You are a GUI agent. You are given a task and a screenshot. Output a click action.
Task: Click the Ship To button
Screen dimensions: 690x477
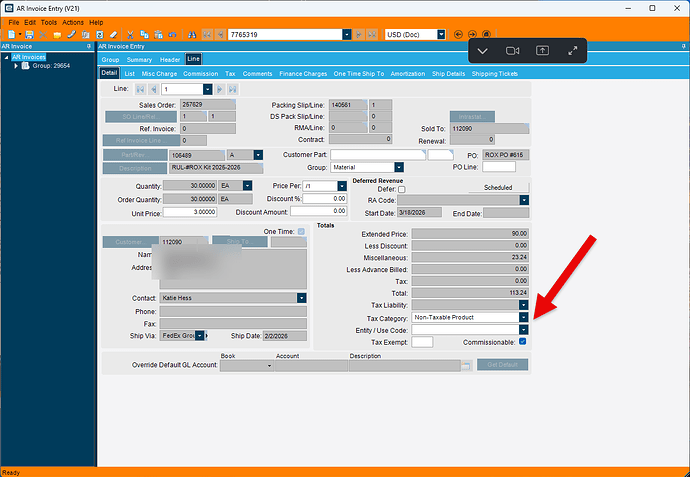[x=240, y=242]
